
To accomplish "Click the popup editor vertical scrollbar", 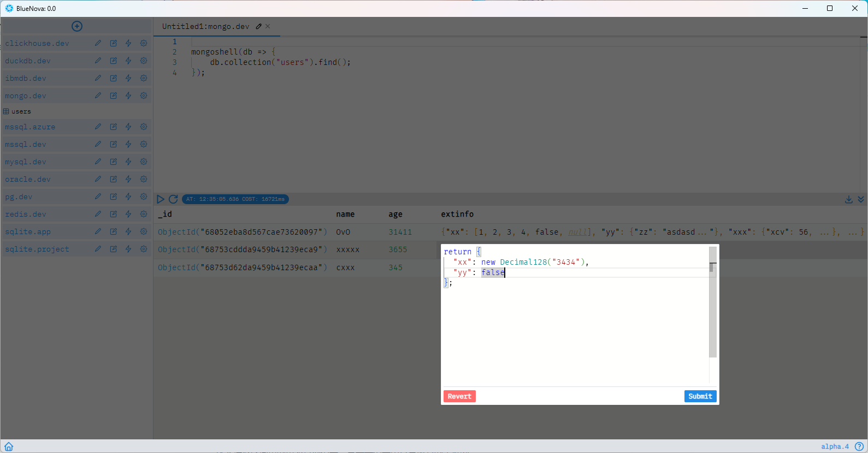I will (x=712, y=306).
